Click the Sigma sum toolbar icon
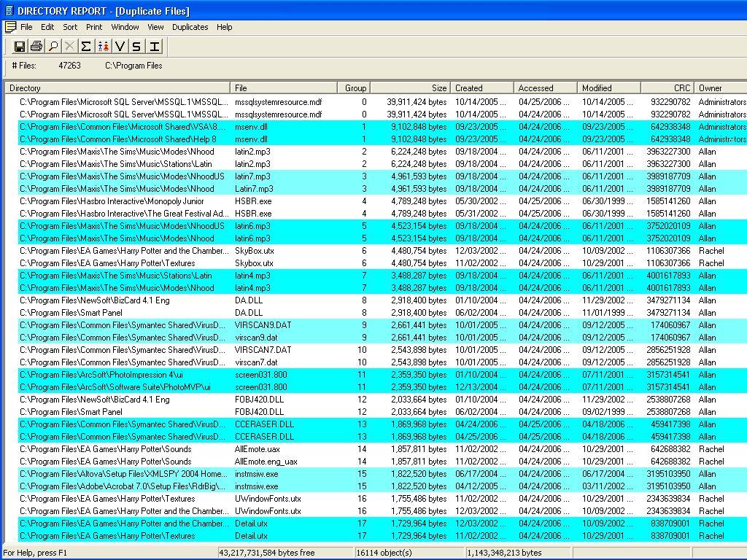 click(86, 46)
